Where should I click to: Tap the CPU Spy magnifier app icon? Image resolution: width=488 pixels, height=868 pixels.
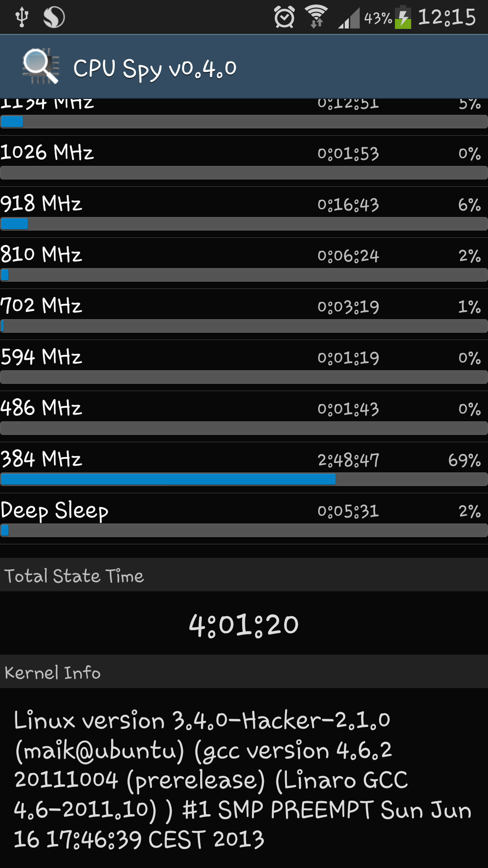point(41,67)
